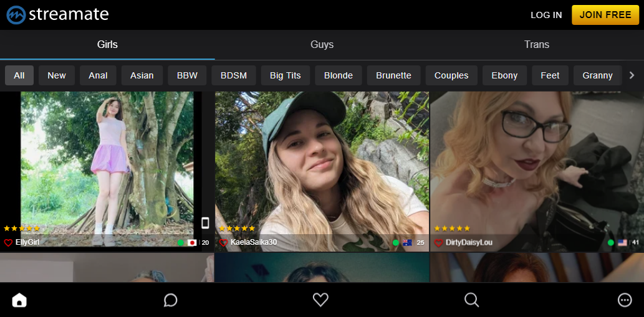Click the green online dot for EllyGirl
Image resolution: width=644 pixels, height=317 pixels.
click(181, 243)
